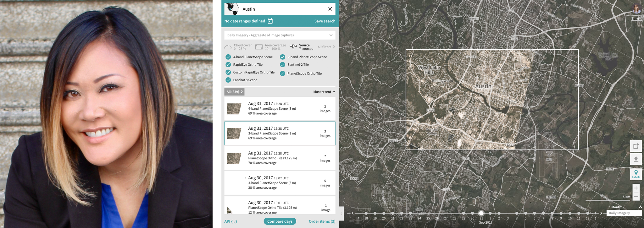Move the timeline back with the left arrow

click(x=353, y=213)
